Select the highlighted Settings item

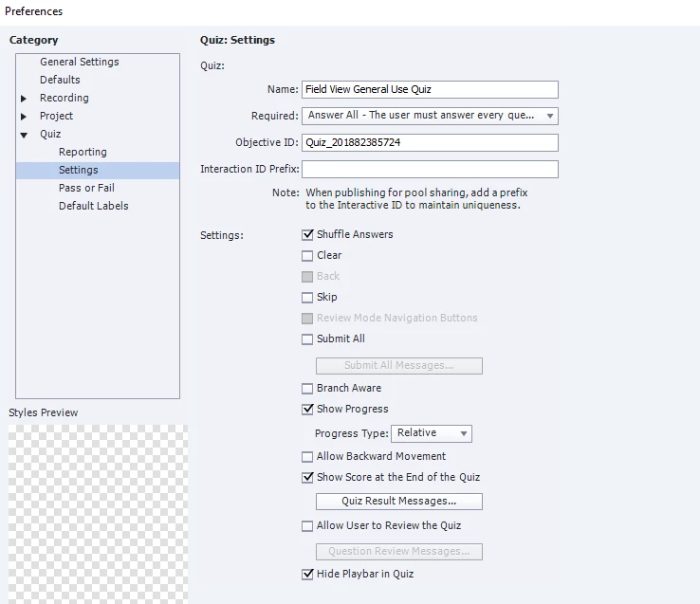click(x=98, y=170)
